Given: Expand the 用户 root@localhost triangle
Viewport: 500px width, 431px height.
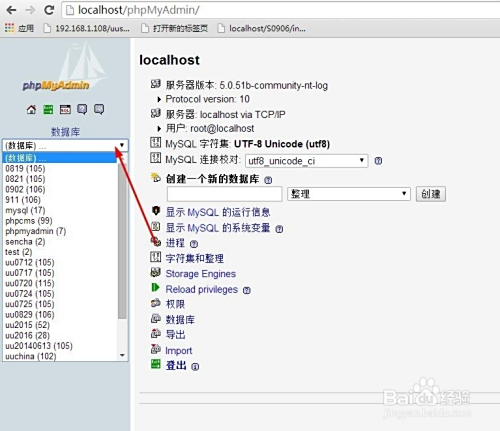Looking at the screenshot, I should [x=159, y=128].
